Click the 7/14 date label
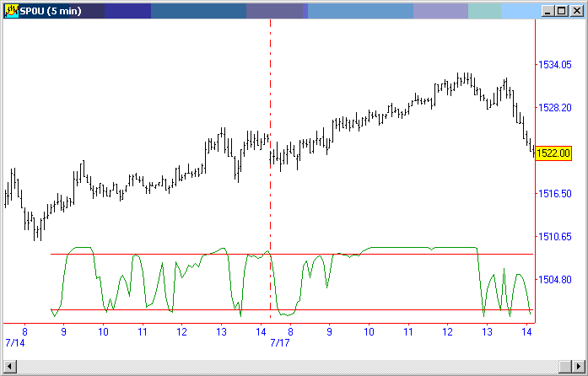The height and width of the screenshot is (376, 588). click(x=15, y=343)
